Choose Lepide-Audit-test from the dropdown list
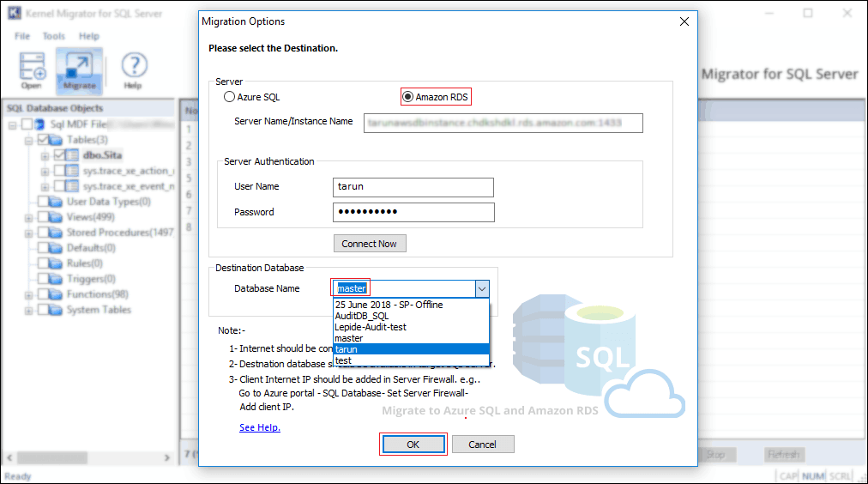 412,327
